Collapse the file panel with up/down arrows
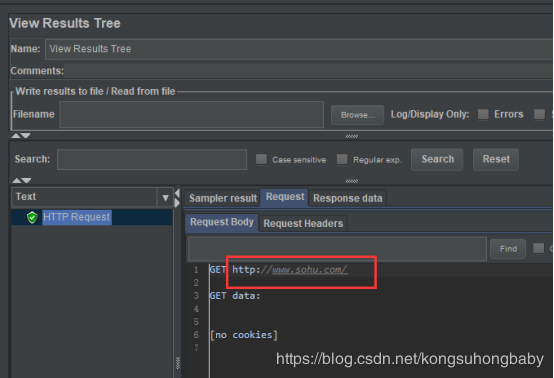The width and height of the screenshot is (554, 378). (21, 136)
